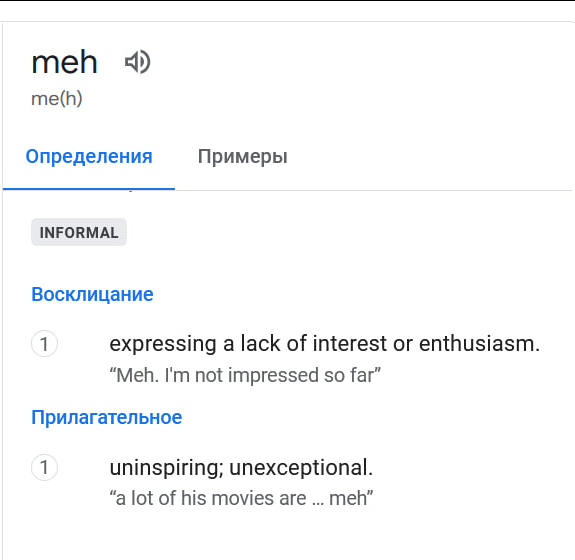Select the Прилагательное part-of-speech heading

click(106, 417)
